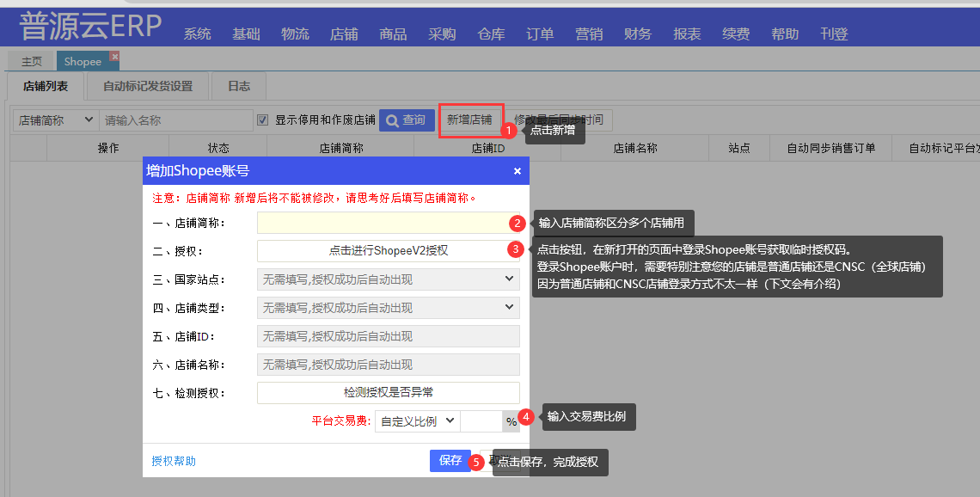Click the 新增店铺 button

click(x=469, y=120)
